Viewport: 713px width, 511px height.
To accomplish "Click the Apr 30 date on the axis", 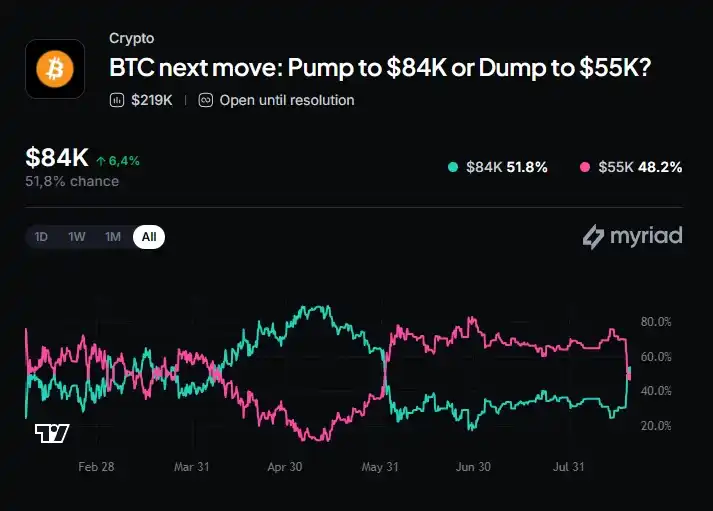I will pos(285,467).
